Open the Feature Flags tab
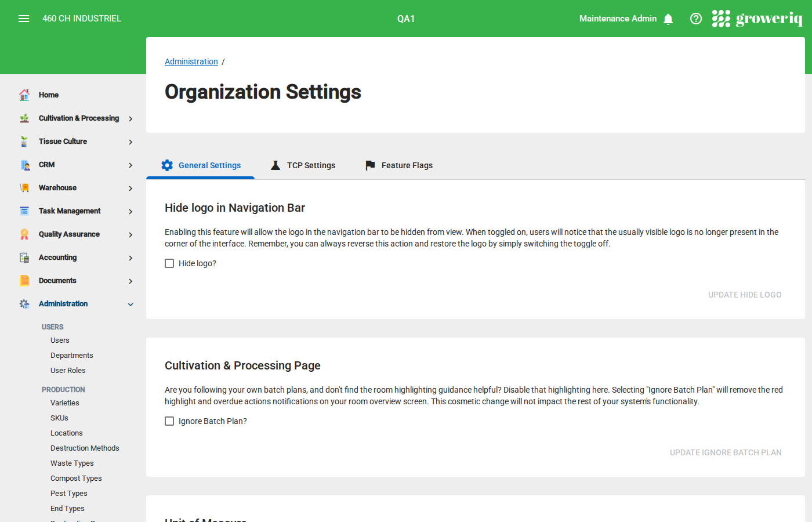Viewport: 812px width, 522px height. pos(398,165)
